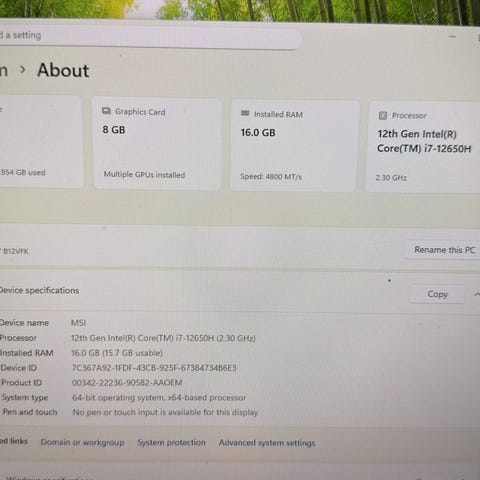Collapse the Device specifications section chevron
The width and height of the screenshot is (480, 480).
(477, 294)
